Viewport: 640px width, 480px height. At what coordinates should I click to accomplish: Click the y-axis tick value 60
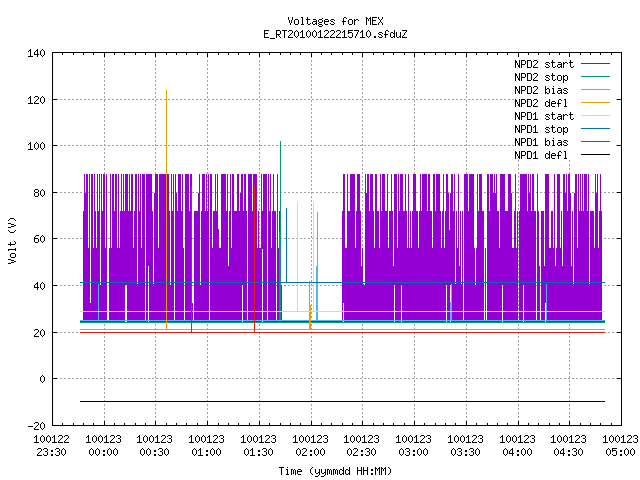click(39, 239)
